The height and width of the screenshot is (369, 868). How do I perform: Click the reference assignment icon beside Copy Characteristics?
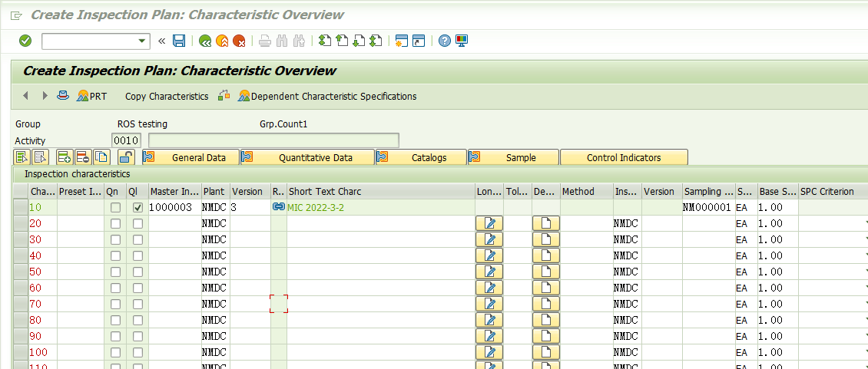pos(224,96)
